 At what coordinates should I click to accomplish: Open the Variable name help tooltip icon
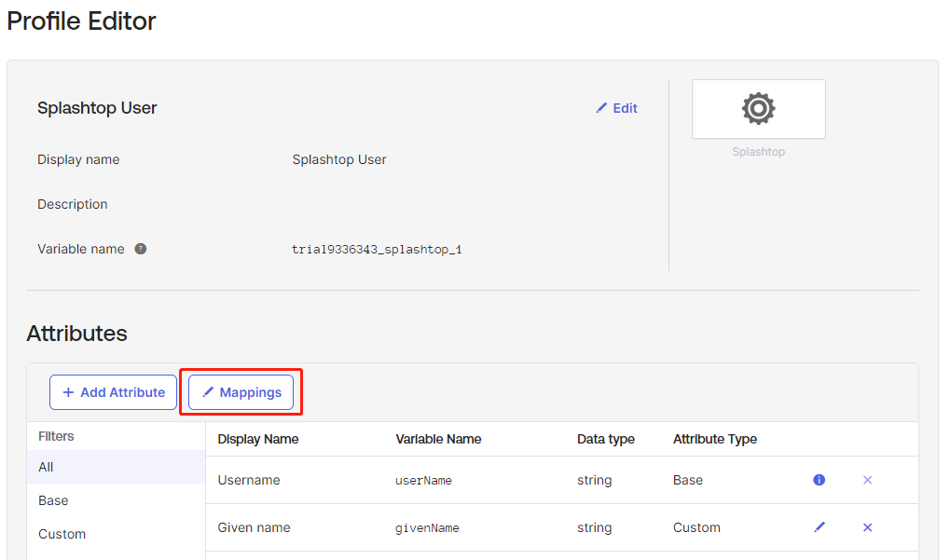click(x=140, y=249)
